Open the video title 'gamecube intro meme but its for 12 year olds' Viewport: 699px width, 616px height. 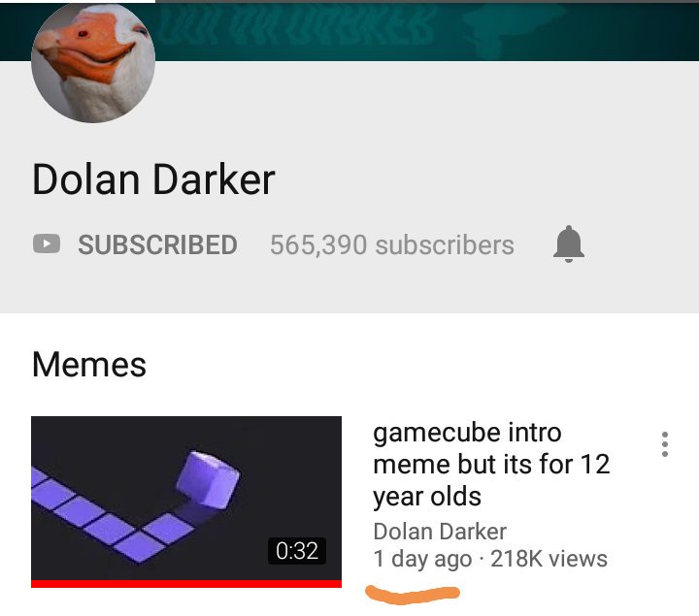(x=491, y=464)
